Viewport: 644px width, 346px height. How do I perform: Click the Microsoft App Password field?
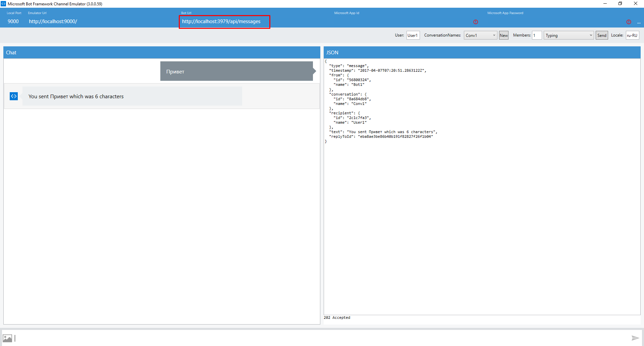pyautogui.click(x=556, y=21)
